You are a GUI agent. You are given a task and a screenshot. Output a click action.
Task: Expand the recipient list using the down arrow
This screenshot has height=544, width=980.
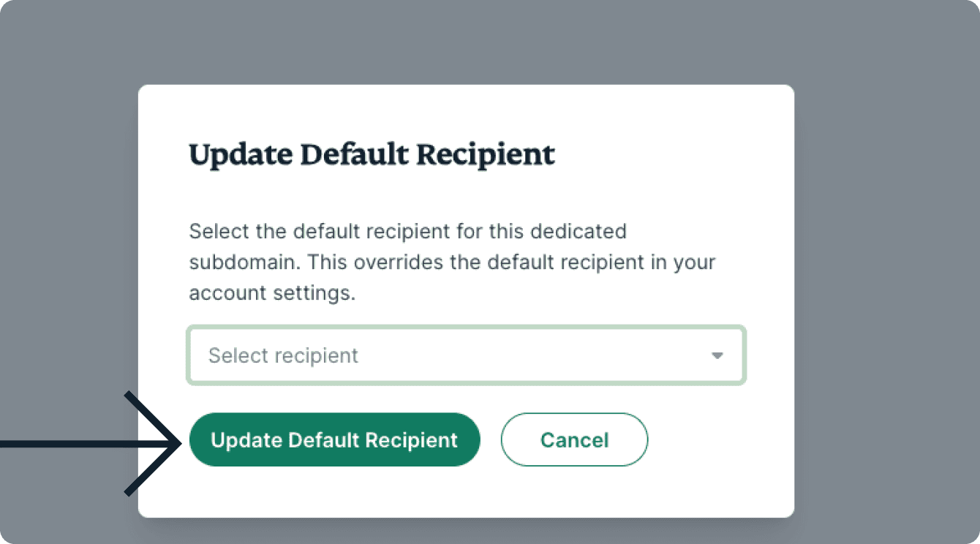tap(717, 356)
